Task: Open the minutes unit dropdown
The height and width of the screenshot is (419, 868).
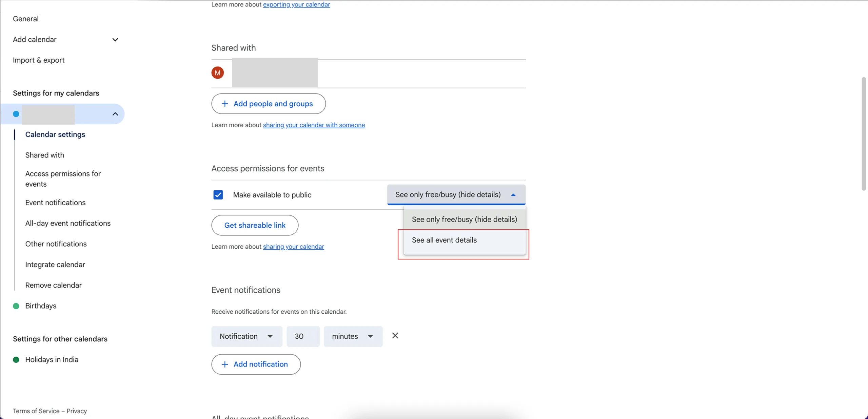Action: click(370, 336)
